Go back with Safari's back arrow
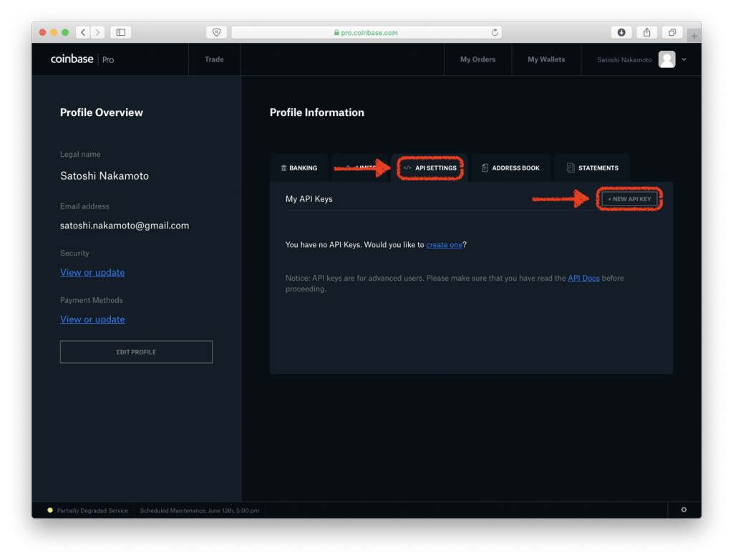Viewport: 733px width, 560px height. click(83, 32)
